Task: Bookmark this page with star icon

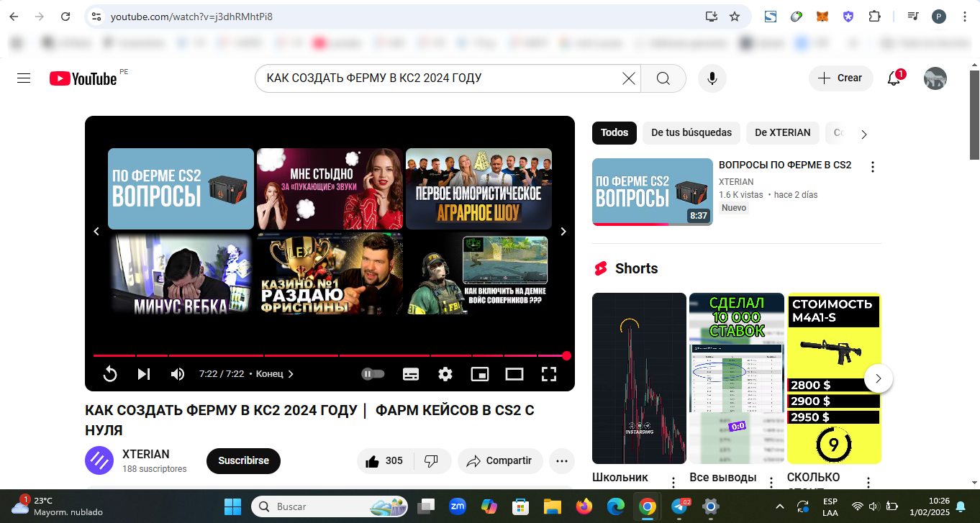Action: pos(735,17)
